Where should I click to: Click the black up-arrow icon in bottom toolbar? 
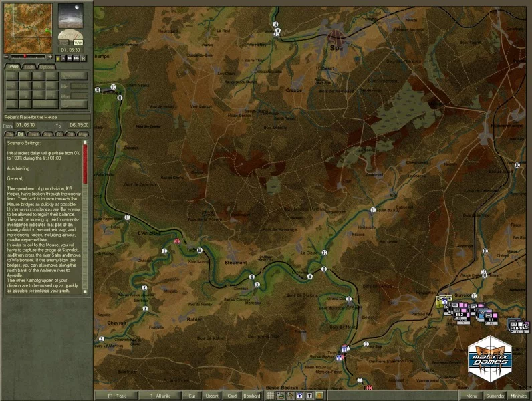pyautogui.click(x=309, y=395)
